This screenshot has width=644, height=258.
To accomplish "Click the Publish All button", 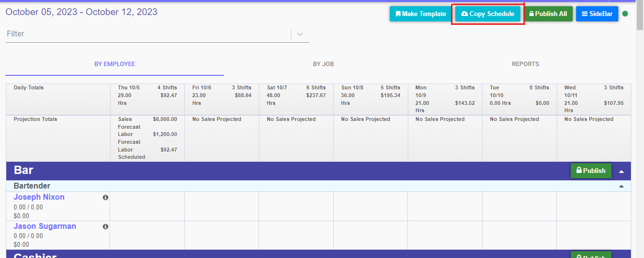I will click(x=548, y=14).
